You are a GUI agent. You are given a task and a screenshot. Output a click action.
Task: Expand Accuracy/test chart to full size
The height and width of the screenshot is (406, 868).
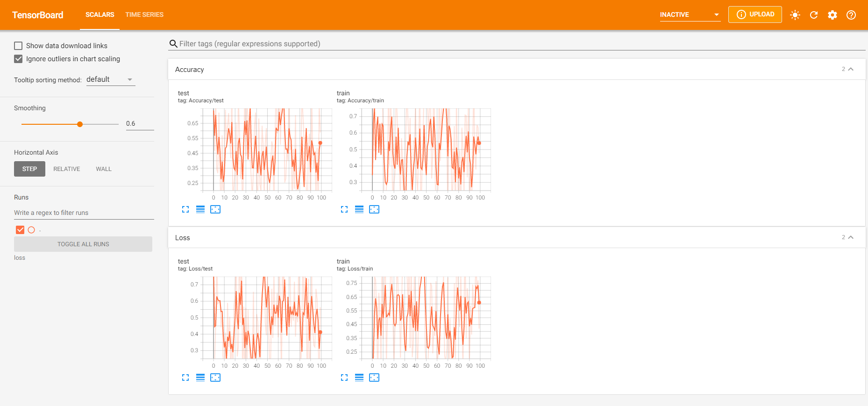pyautogui.click(x=185, y=209)
